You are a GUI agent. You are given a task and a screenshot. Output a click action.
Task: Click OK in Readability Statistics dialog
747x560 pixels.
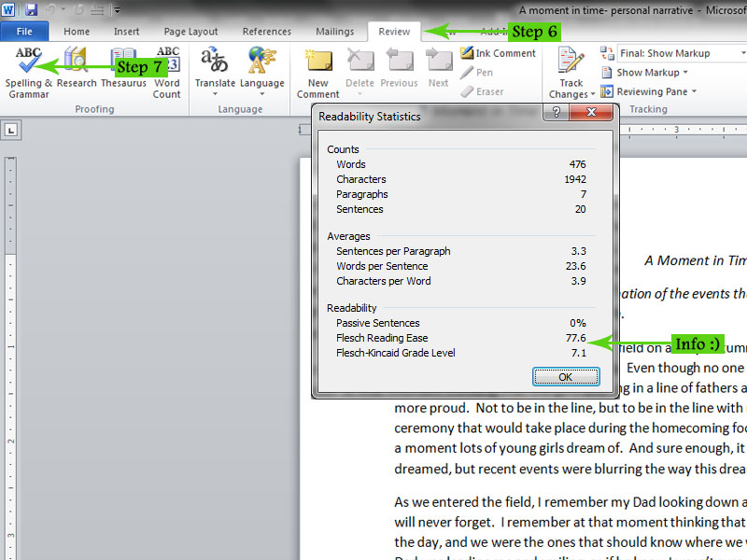566,377
